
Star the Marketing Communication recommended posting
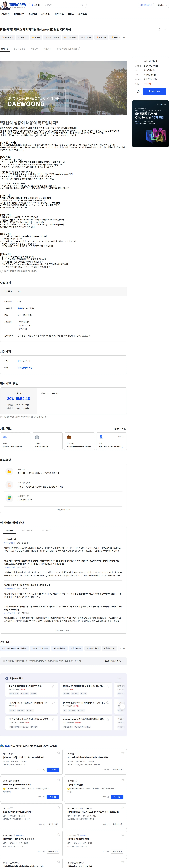click(58, 780)
